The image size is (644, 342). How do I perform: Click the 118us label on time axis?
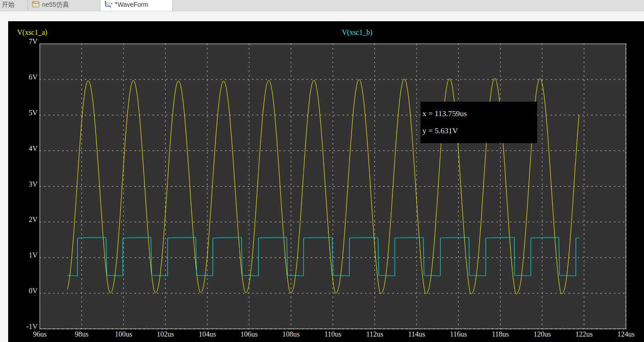[500, 334]
